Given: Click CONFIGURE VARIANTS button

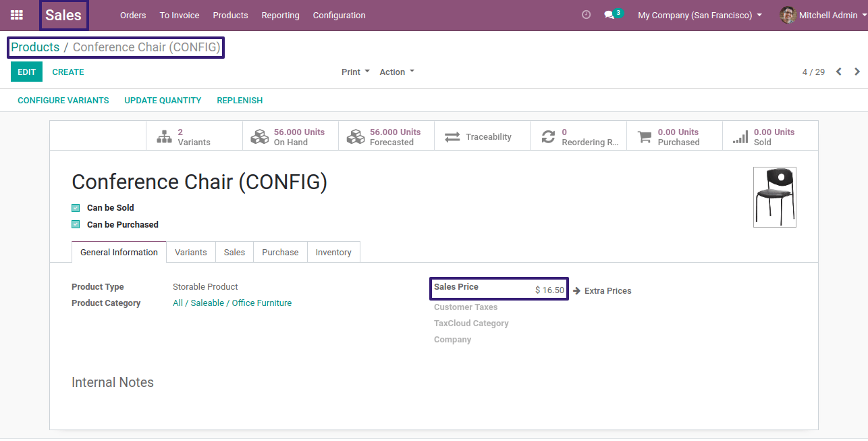Looking at the screenshot, I should [63, 101].
